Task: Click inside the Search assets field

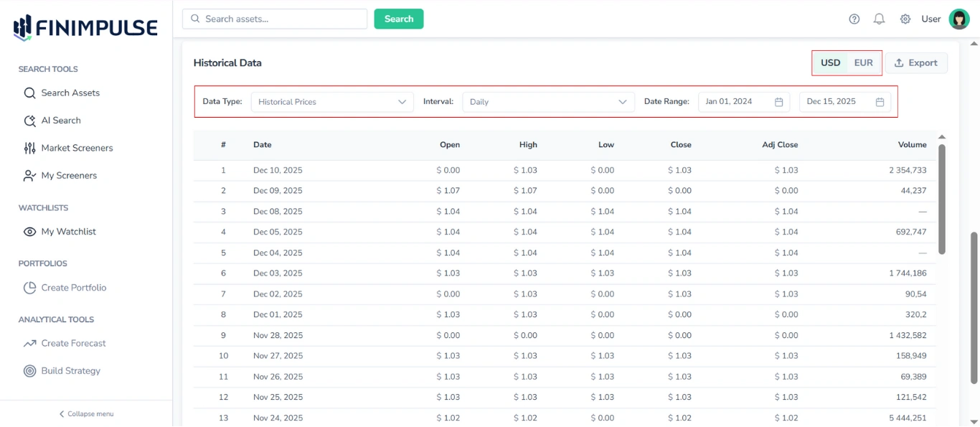Action: point(274,19)
